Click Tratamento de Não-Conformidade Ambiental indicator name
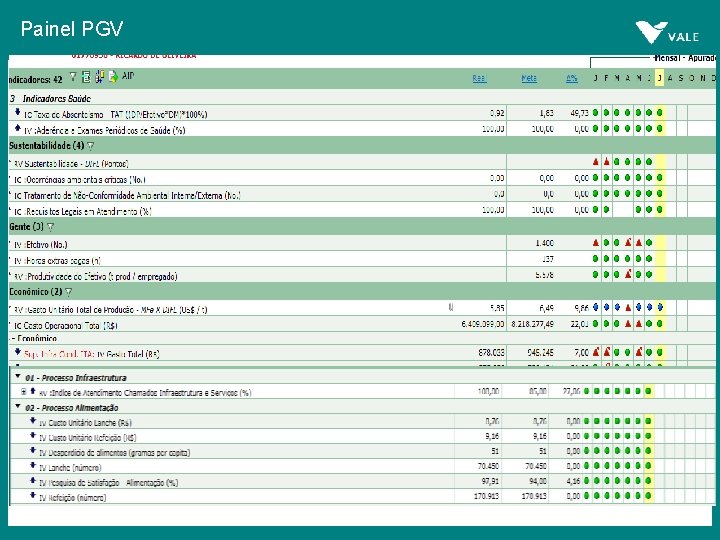This screenshot has height=540, width=720. point(127,196)
